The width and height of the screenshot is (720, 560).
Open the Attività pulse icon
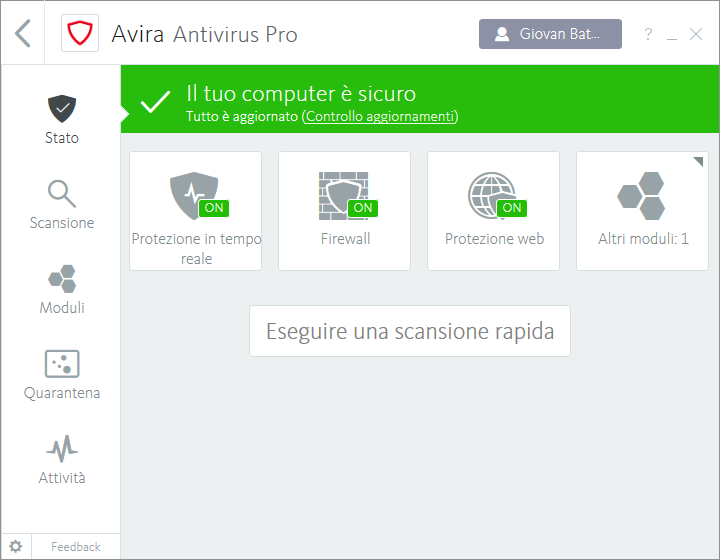pos(61,447)
